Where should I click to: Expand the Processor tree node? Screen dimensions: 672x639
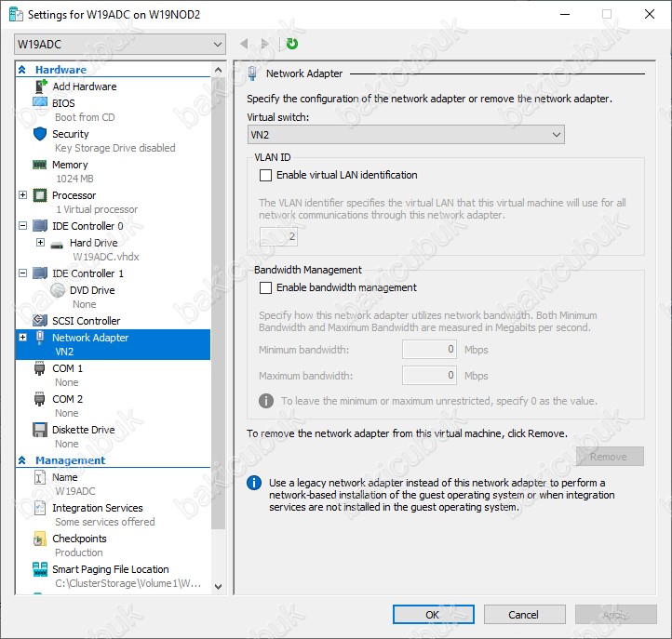pyautogui.click(x=23, y=195)
